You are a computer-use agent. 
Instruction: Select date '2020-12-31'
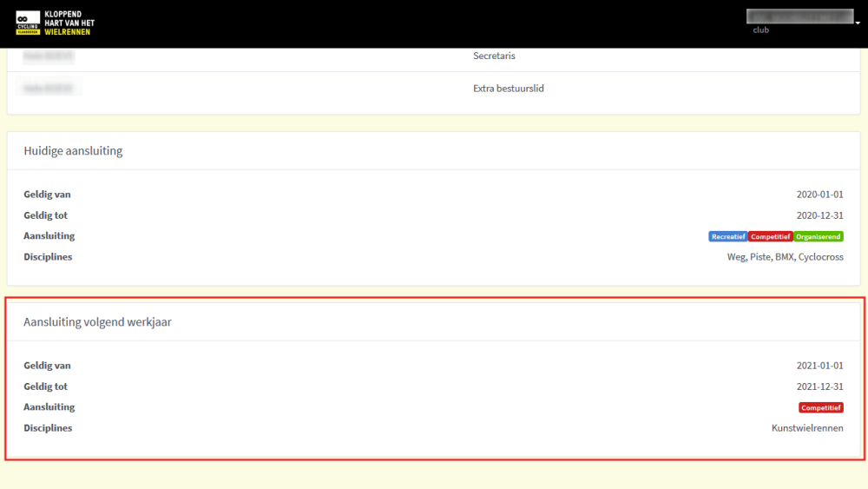820,215
